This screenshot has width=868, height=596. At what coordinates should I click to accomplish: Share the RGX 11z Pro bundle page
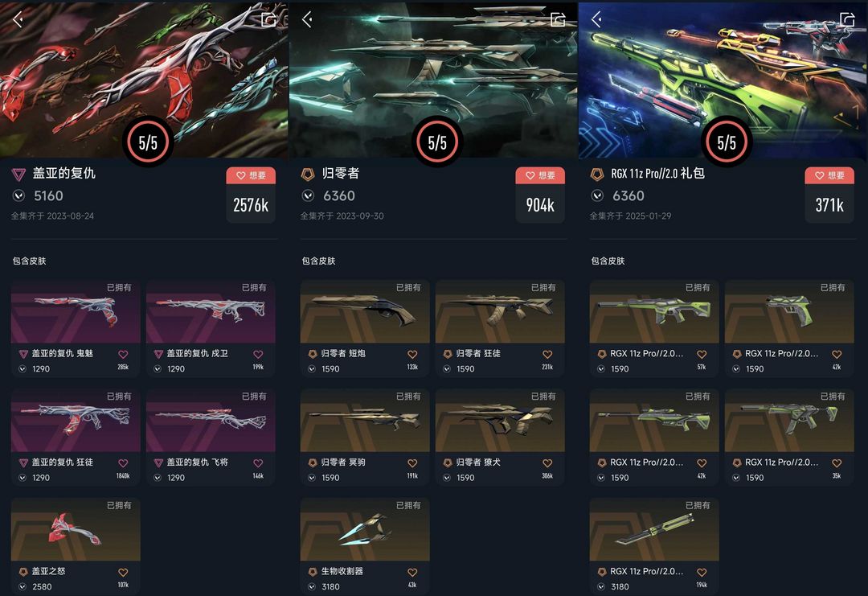click(x=848, y=20)
